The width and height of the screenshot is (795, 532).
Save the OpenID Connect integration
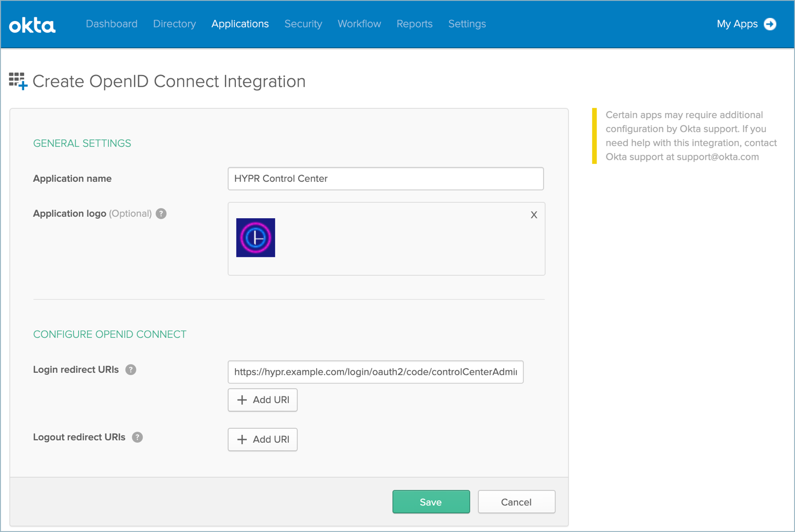pos(431,502)
